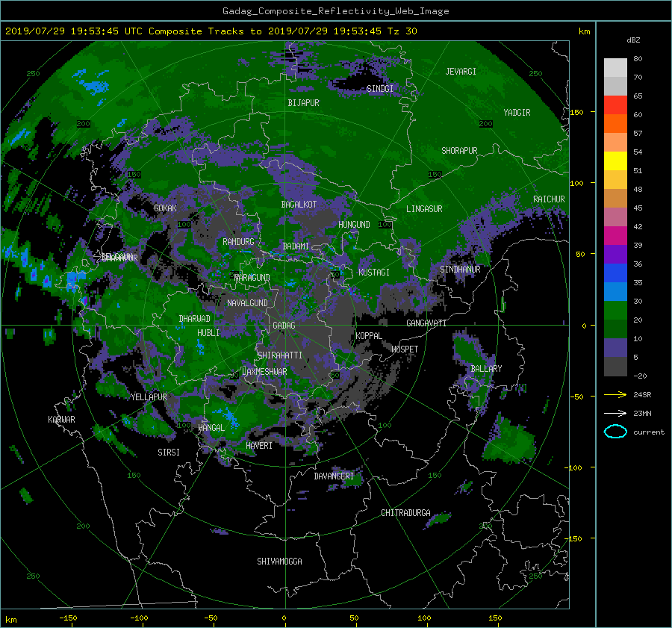Screen dimensions: 672x628
Task: Click the BAGALKOT town label
Action: pos(299,205)
